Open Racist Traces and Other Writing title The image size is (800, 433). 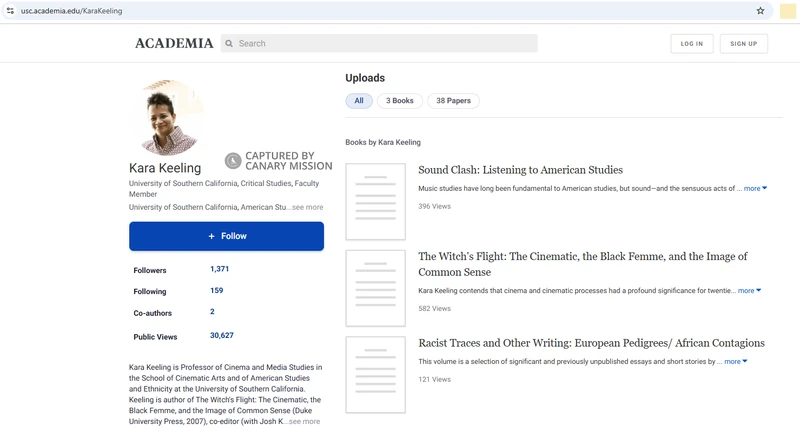click(x=591, y=343)
